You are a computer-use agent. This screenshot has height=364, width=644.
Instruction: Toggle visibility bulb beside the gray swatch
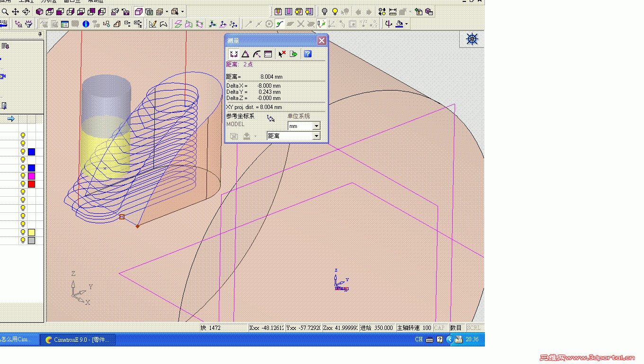click(x=22, y=240)
